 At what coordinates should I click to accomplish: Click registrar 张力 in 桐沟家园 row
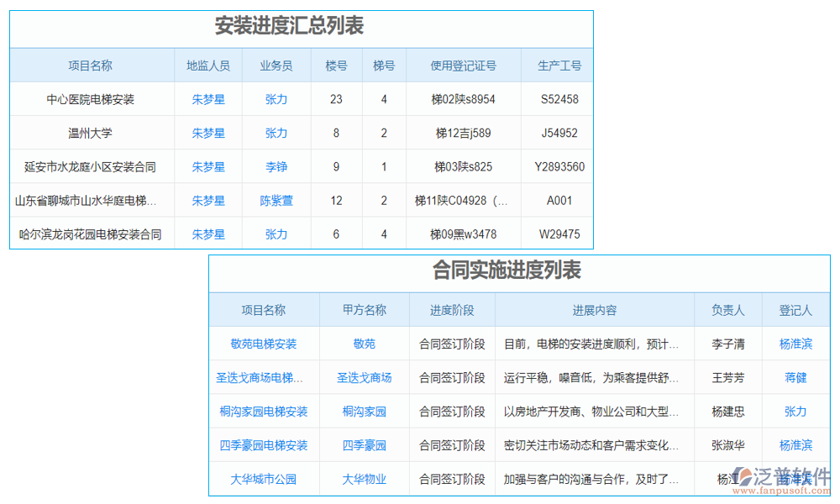tap(795, 411)
